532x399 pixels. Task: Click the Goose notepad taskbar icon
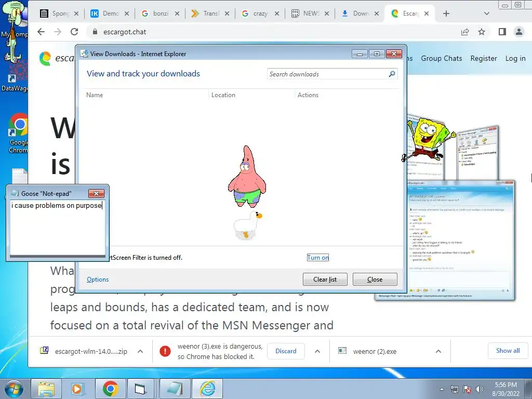click(175, 389)
